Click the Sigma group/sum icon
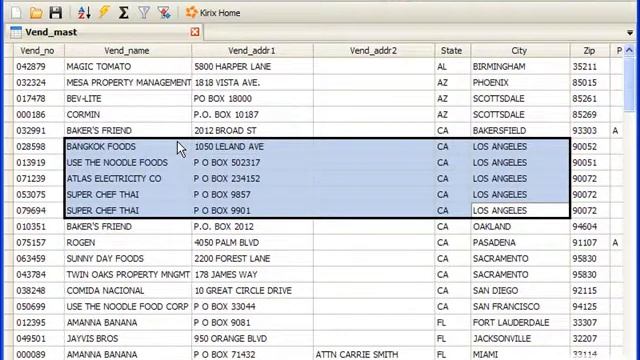 pyautogui.click(x=124, y=13)
